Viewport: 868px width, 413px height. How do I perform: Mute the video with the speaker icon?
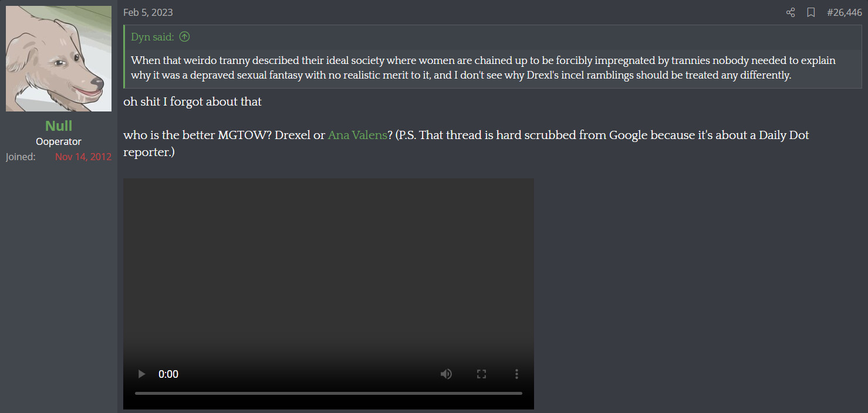click(x=446, y=374)
